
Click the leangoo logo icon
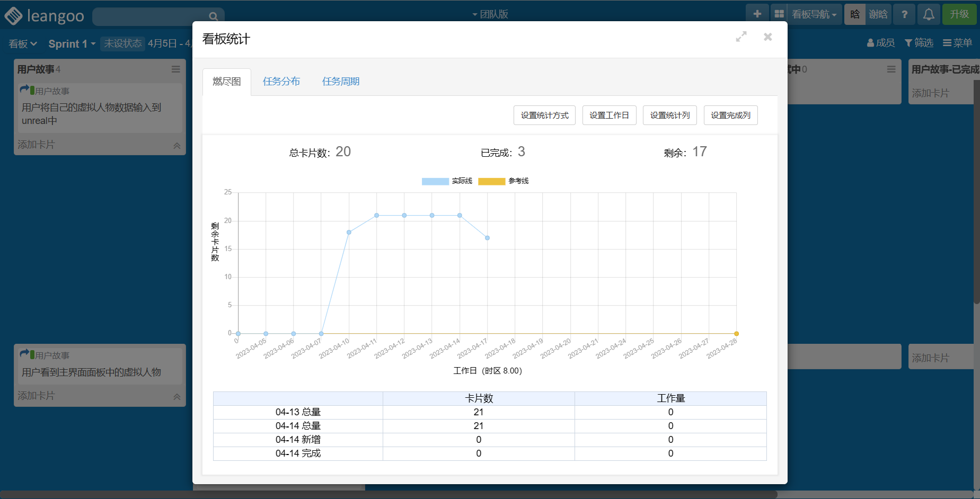coord(13,16)
